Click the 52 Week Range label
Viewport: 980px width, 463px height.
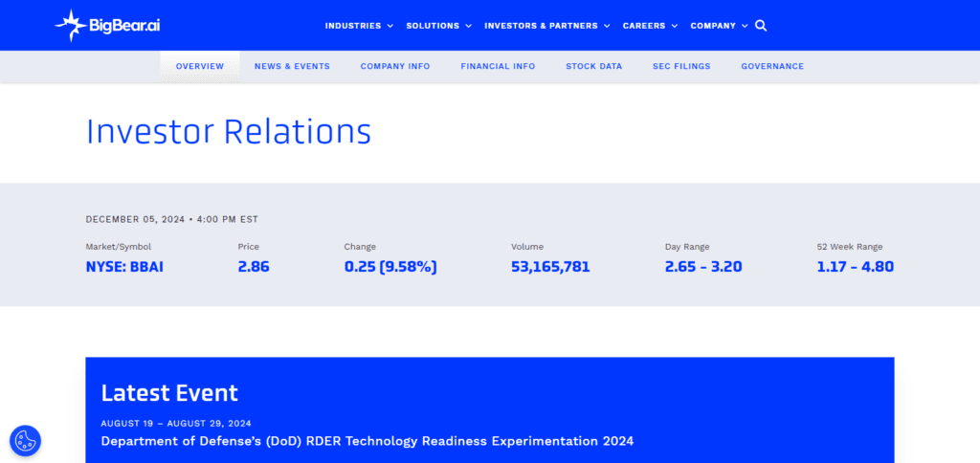click(x=850, y=247)
